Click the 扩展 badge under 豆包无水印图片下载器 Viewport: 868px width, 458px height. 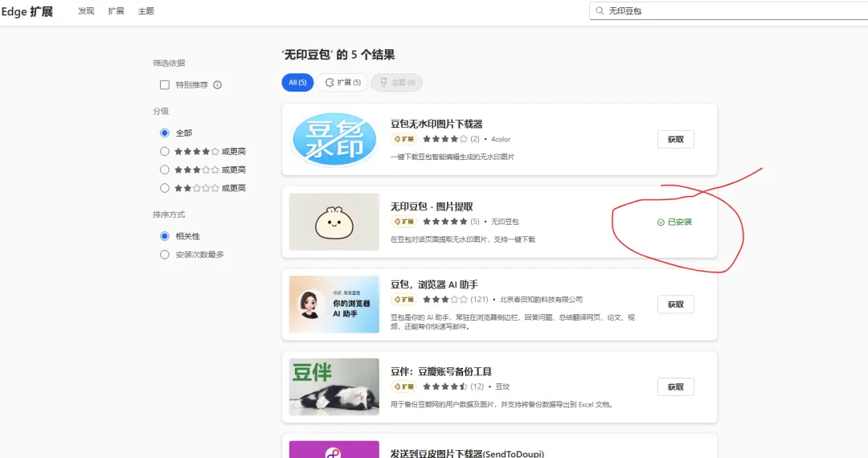404,139
